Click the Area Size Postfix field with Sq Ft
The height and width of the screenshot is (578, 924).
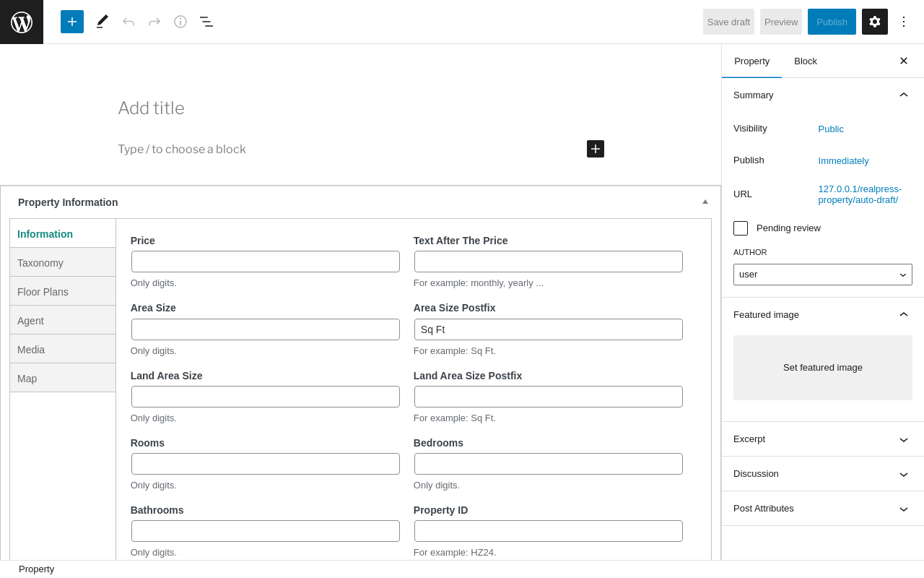(x=549, y=329)
